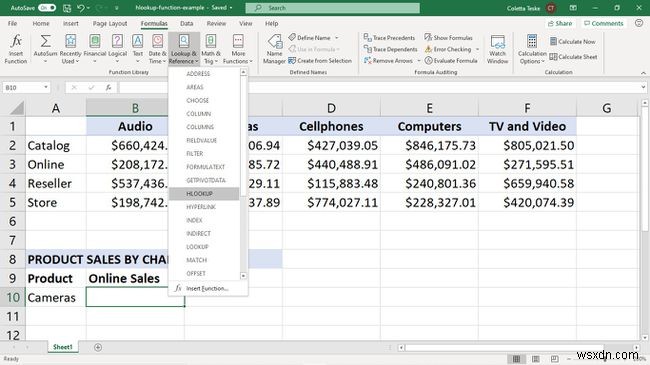Collapse the ribbon with the chevron
650x365 pixels.
643,73
